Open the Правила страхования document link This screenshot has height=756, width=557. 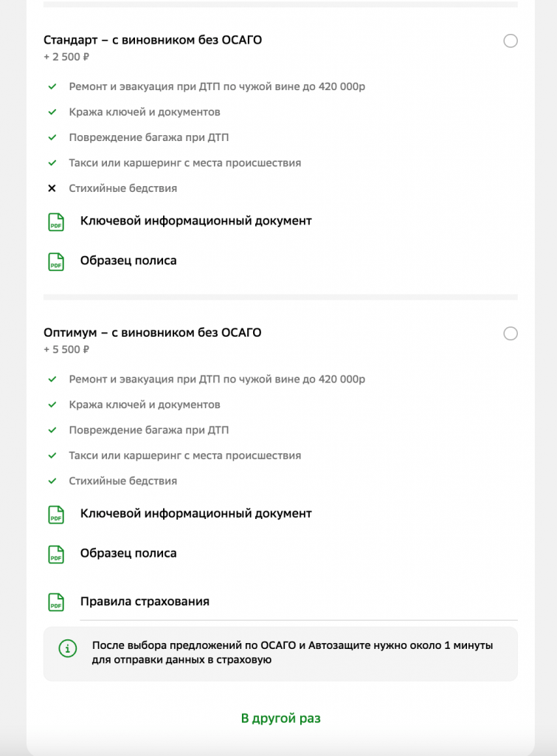[x=145, y=601]
